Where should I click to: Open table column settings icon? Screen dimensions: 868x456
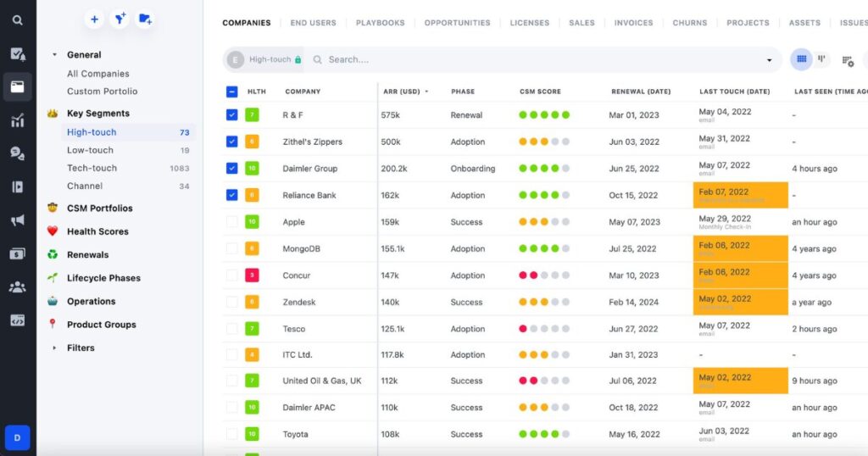[x=848, y=61]
